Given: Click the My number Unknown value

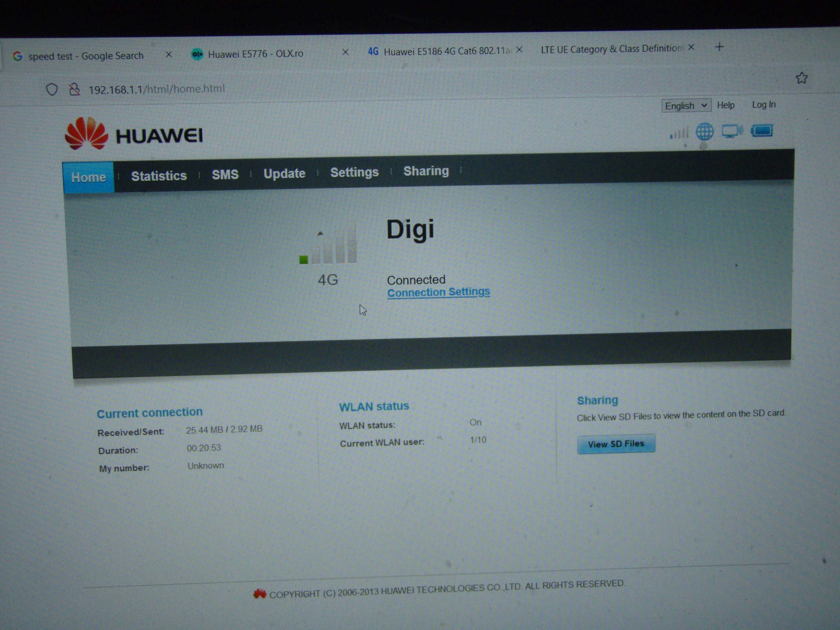Looking at the screenshot, I should (205, 466).
